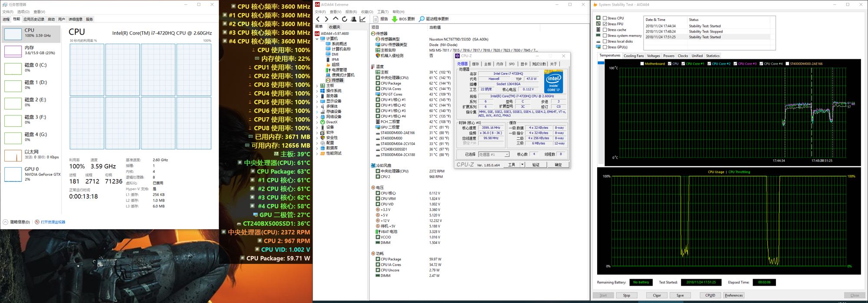Select 便携式计算机 tree item
This screenshot has height=303, width=868.
tap(340, 75)
